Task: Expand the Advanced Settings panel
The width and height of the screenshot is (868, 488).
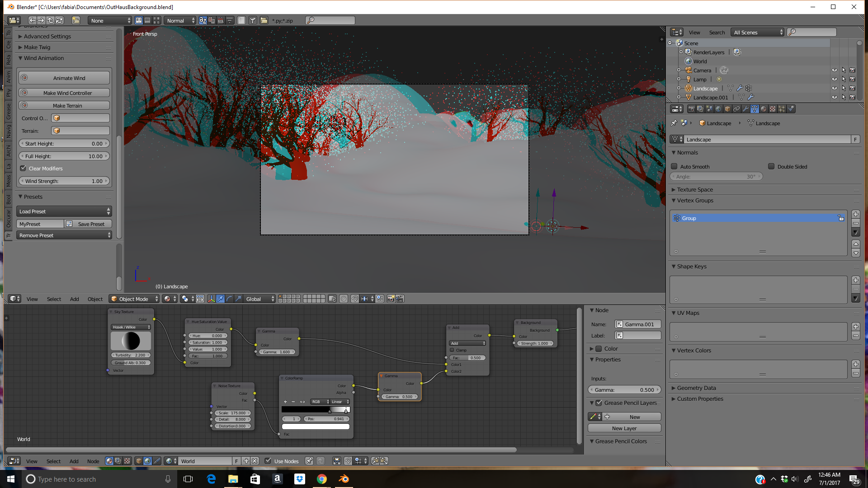Action: (47, 37)
